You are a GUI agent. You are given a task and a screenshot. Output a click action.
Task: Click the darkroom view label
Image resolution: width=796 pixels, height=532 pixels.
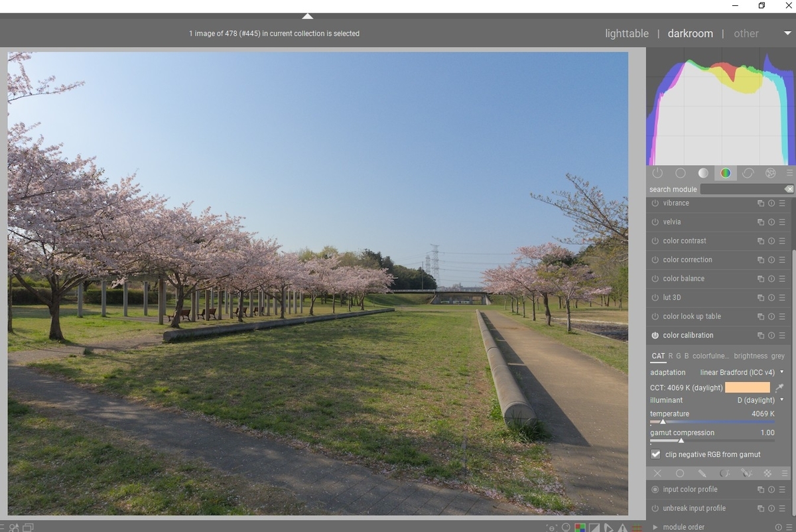[x=691, y=33]
